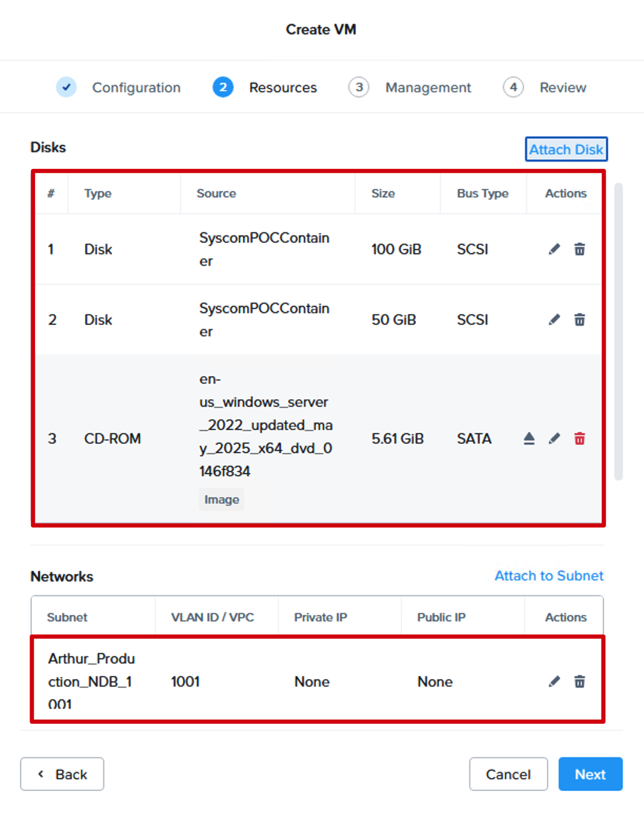Viewport: 644px width, 820px height.
Task: Edit the CD-ROM disk entry
Action: (554, 438)
